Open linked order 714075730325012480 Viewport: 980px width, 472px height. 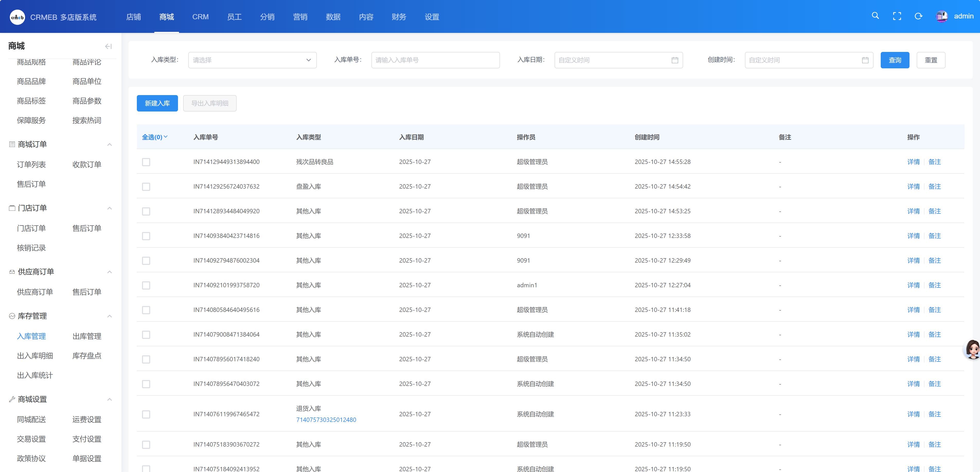(326, 420)
